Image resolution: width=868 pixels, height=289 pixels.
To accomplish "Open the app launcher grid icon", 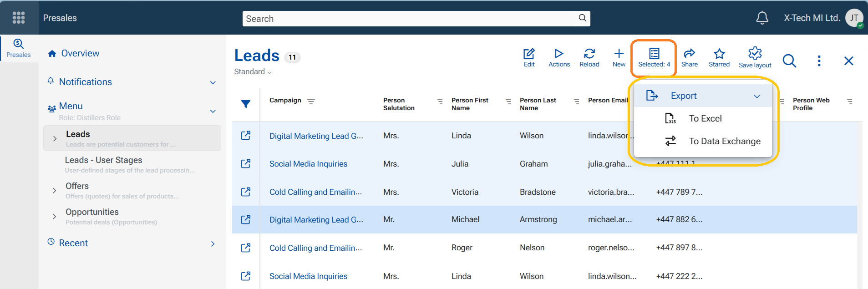I will (x=19, y=18).
